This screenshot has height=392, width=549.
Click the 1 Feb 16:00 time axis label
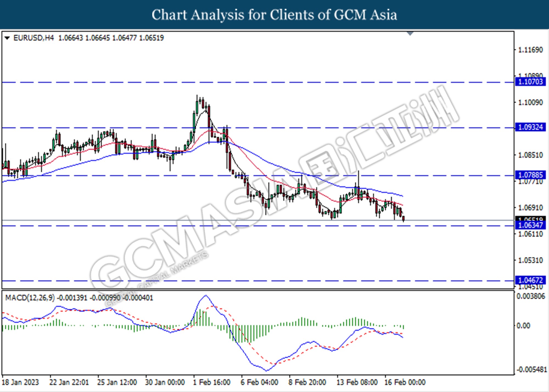click(212, 382)
